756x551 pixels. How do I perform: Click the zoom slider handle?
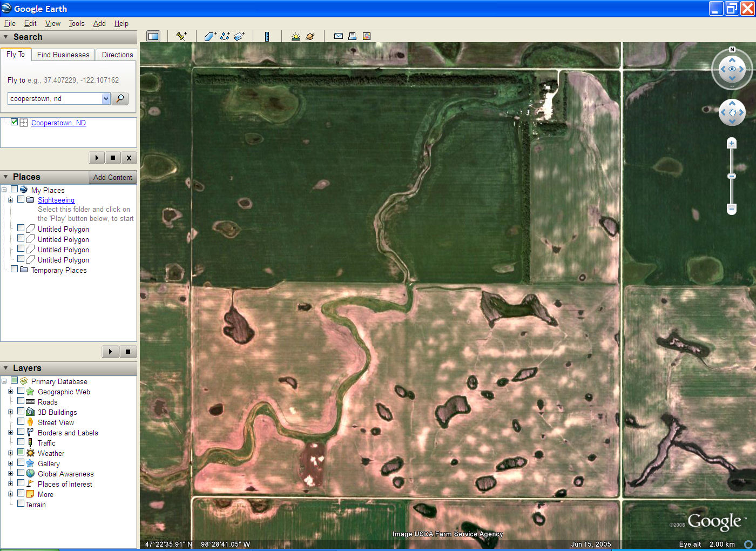[x=732, y=176]
